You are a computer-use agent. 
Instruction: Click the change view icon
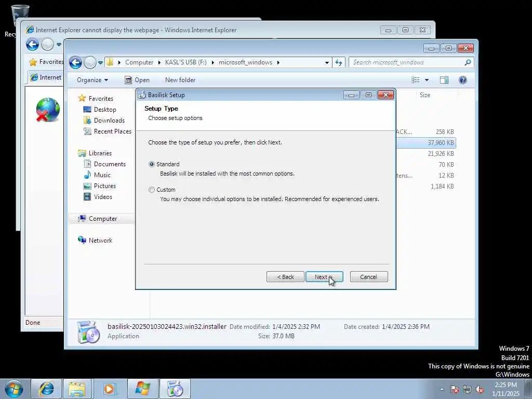(x=416, y=80)
